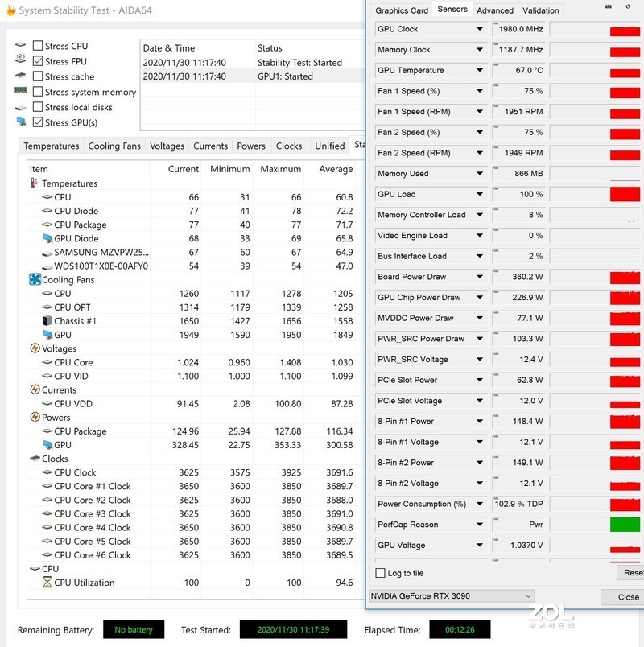
Task: Click the Cooling Fans blue fan icon
Action: tap(35, 279)
